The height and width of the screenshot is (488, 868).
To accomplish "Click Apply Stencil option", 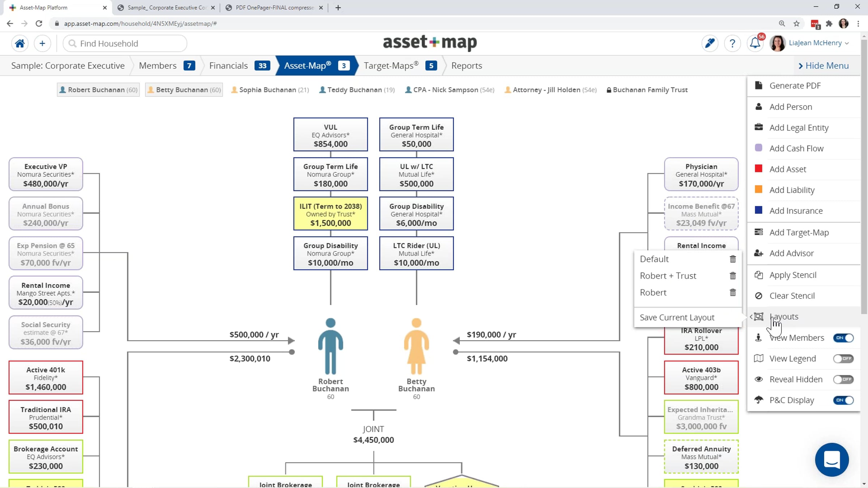I will [x=793, y=275].
